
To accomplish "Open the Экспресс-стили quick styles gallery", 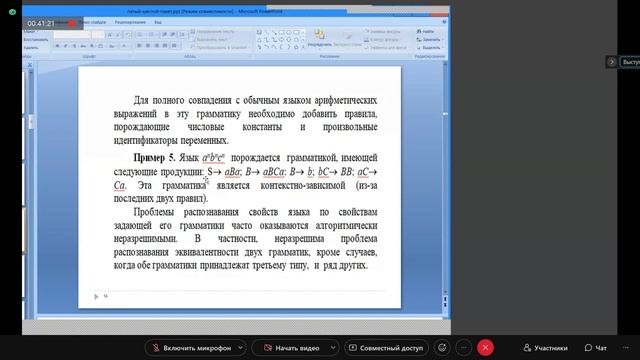I will point(347,38).
